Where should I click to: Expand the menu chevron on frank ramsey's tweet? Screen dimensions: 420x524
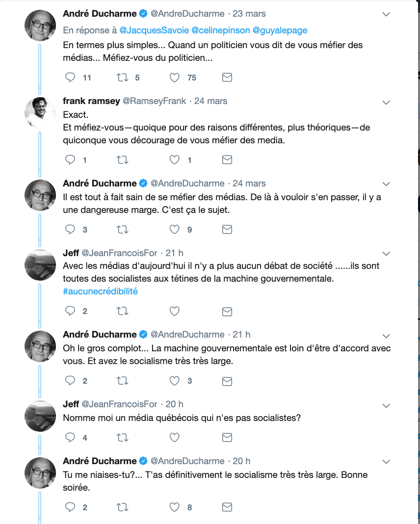point(386,102)
